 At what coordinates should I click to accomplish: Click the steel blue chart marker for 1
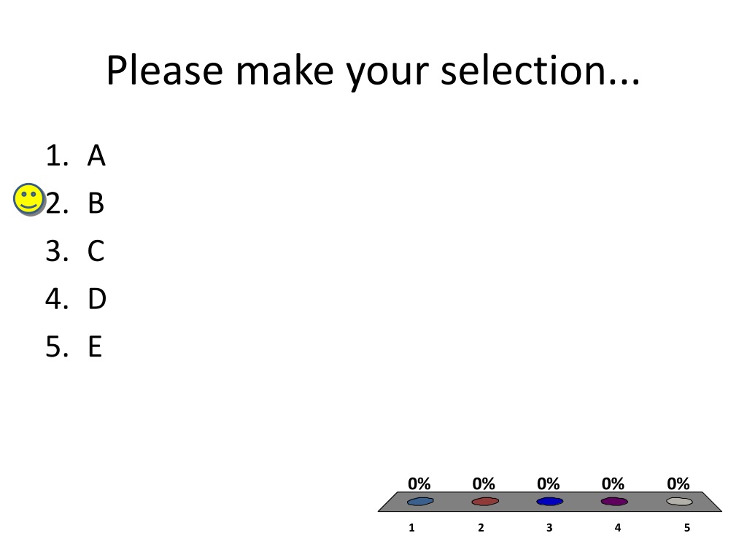tap(420, 501)
